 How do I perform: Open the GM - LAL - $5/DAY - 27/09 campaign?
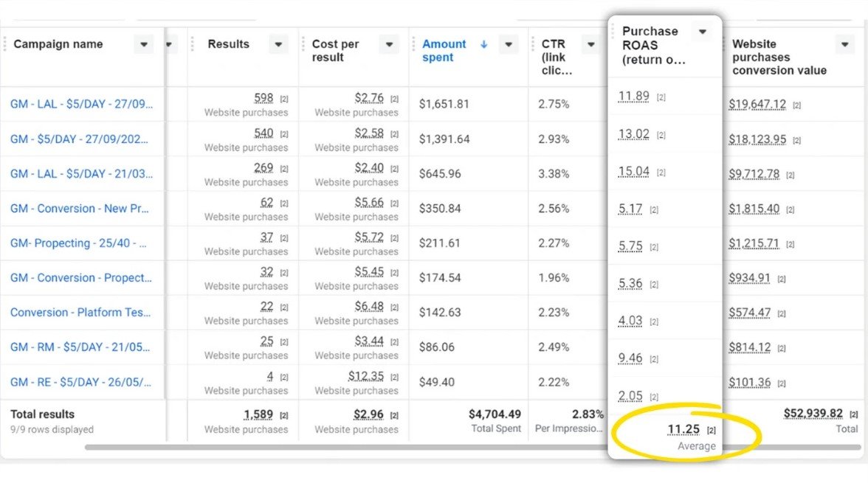tap(81, 104)
